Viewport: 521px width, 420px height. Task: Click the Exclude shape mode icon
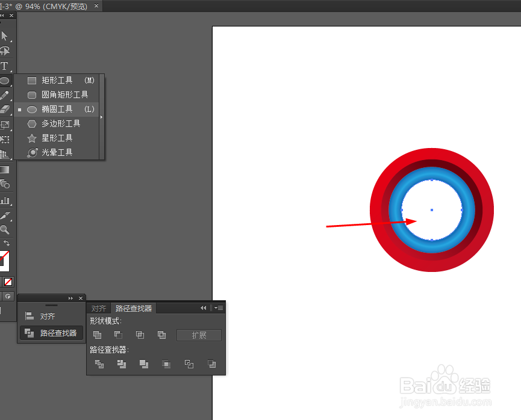pyautogui.click(x=161, y=335)
